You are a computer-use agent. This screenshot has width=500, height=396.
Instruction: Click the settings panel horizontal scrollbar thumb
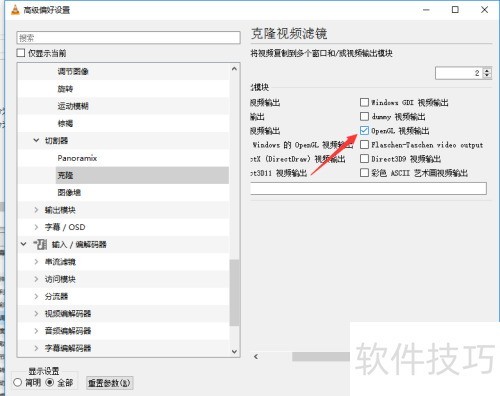click(x=321, y=357)
